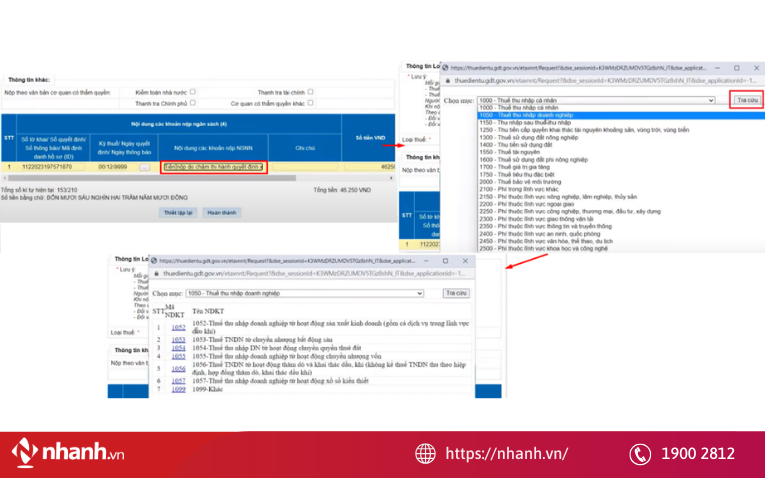Check 'Cơ quan có thẩm quyền khác' box
765x478 pixels.
(310, 102)
